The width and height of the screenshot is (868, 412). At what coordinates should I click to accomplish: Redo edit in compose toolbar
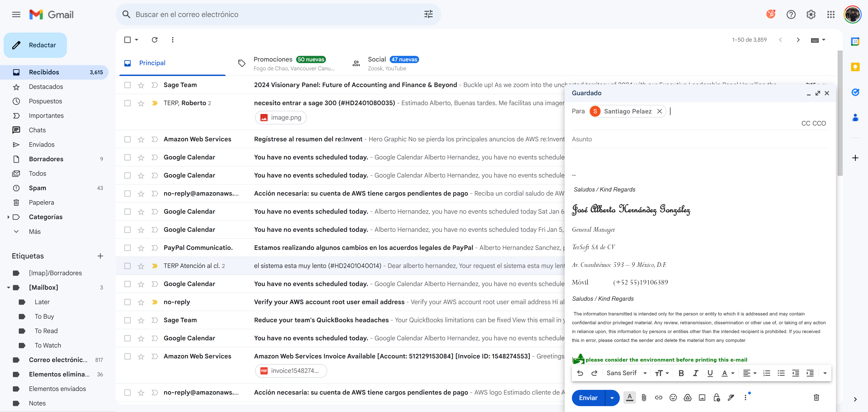(x=594, y=373)
